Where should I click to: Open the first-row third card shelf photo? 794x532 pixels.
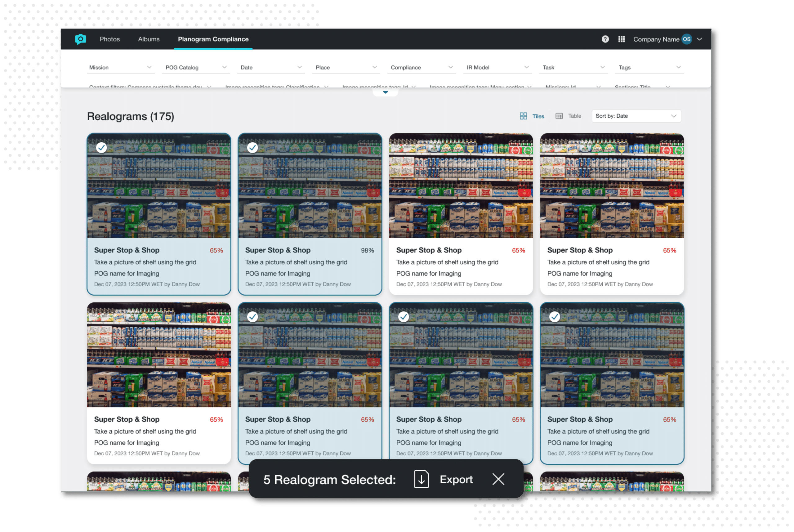(x=461, y=186)
